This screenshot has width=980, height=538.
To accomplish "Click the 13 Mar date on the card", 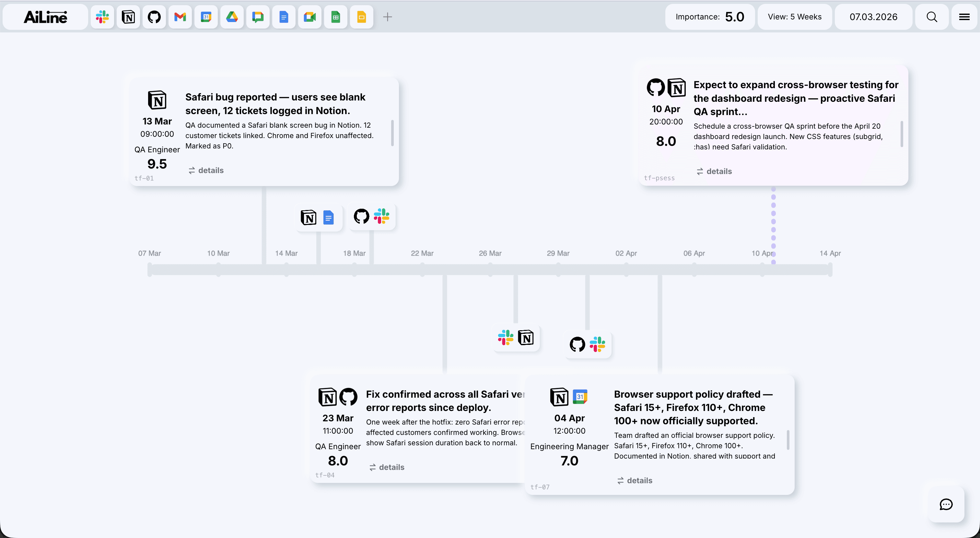I will (157, 121).
